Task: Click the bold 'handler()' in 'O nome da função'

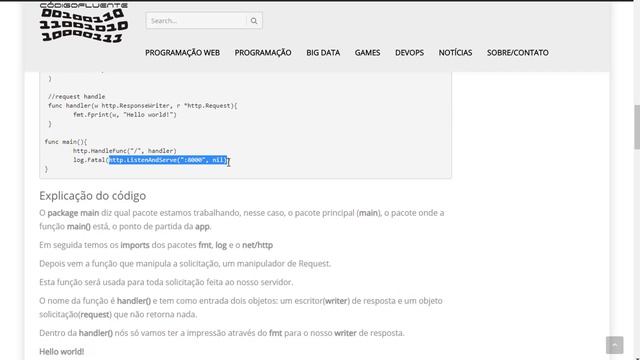Action: point(133,301)
